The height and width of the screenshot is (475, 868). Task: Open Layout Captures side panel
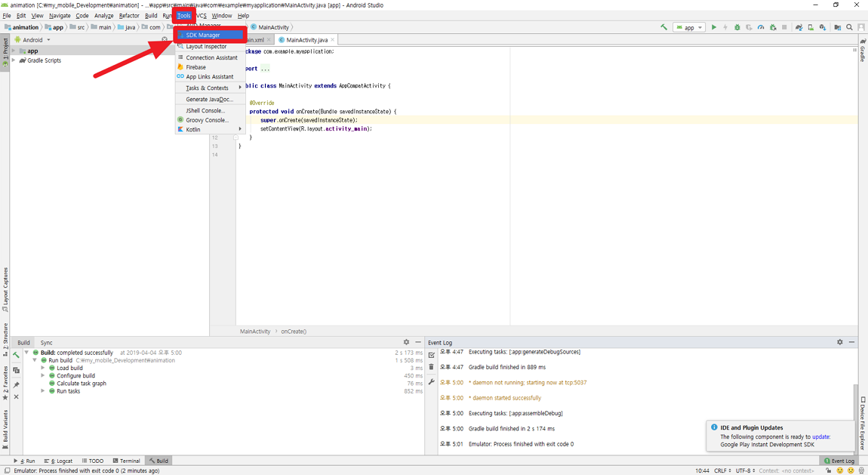click(x=5, y=289)
